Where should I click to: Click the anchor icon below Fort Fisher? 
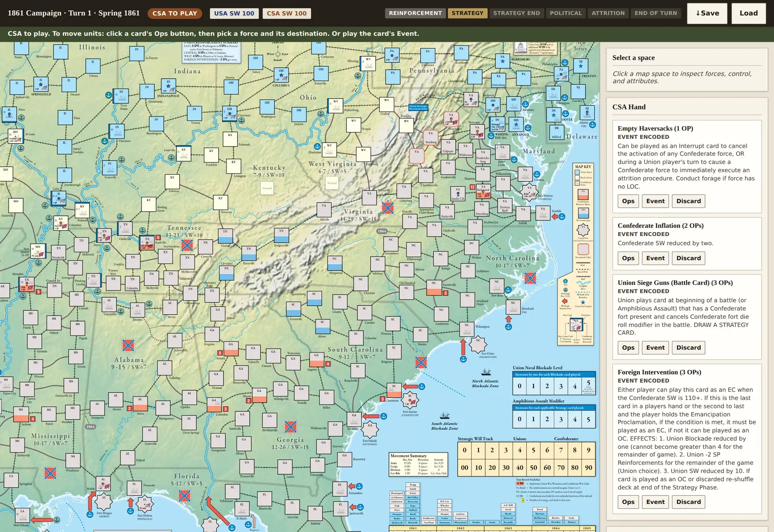coord(463,359)
